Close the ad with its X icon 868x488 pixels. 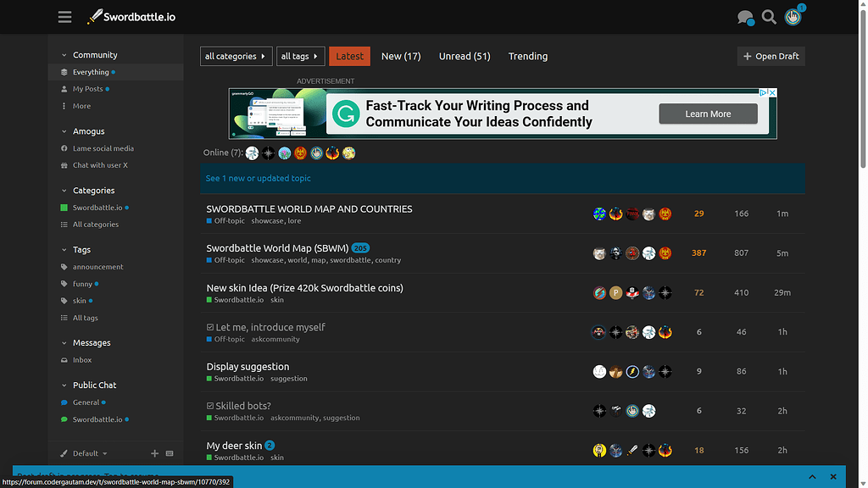coord(772,92)
